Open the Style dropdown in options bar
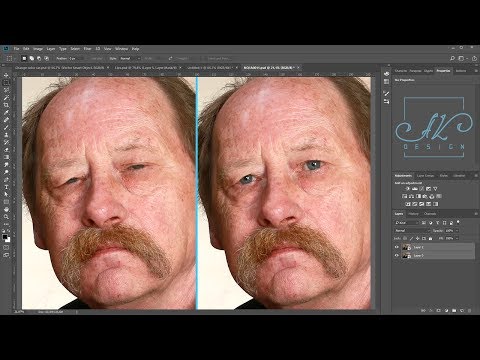Viewport: 480px width, 360px height. tap(130, 58)
